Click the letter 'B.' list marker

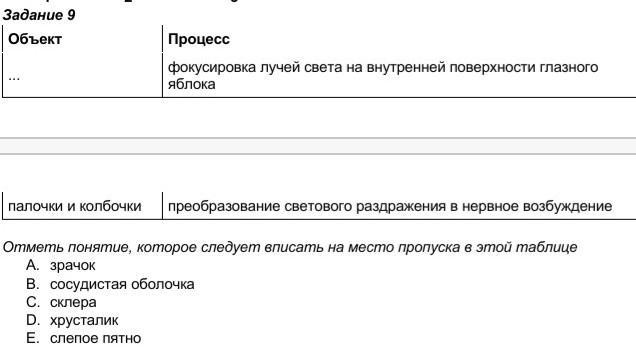click(32, 284)
